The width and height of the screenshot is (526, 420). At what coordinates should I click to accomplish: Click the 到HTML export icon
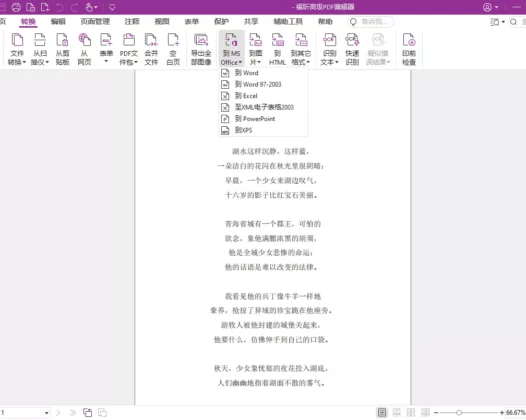click(277, 49)
